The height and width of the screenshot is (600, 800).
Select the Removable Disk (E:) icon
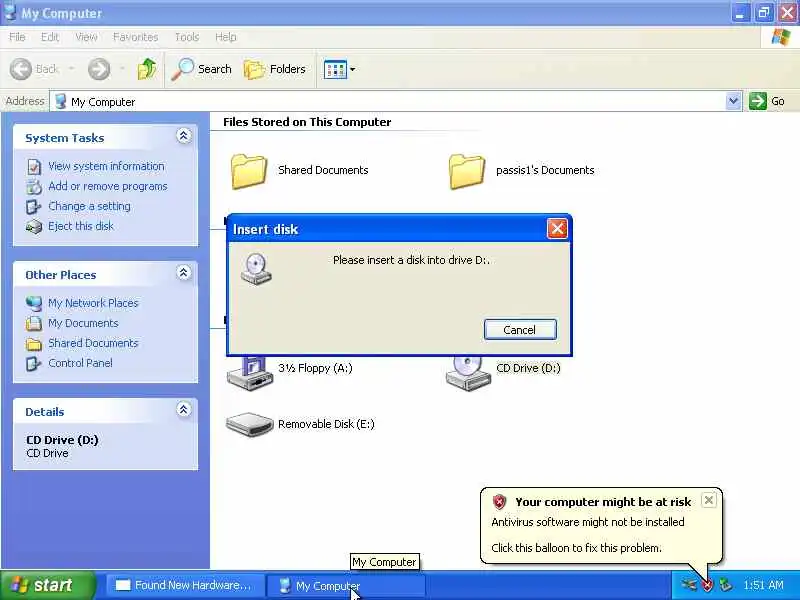pyautogui.click(x=249, y=424)
